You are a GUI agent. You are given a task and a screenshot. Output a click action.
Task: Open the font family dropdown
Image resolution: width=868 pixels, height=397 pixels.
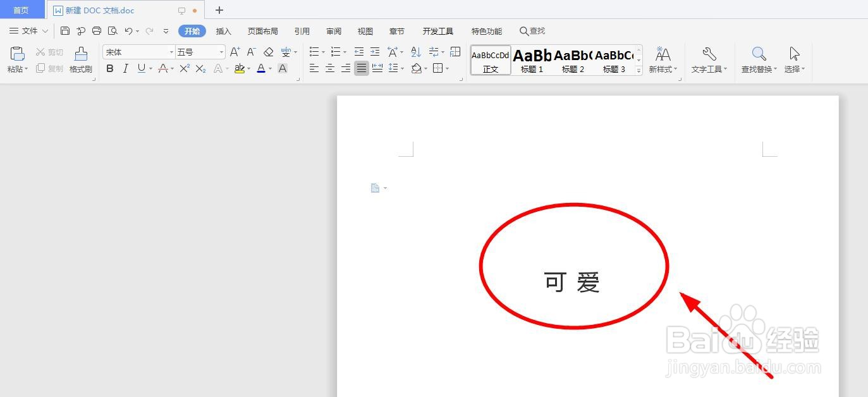pyautogui.click(x=171, y=51)
